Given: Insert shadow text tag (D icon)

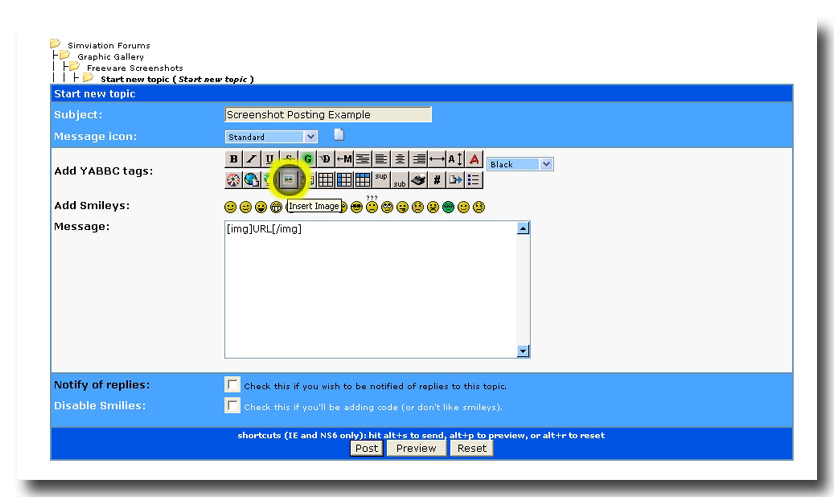Looking at the screenshot, I should (x=326, y=159).
